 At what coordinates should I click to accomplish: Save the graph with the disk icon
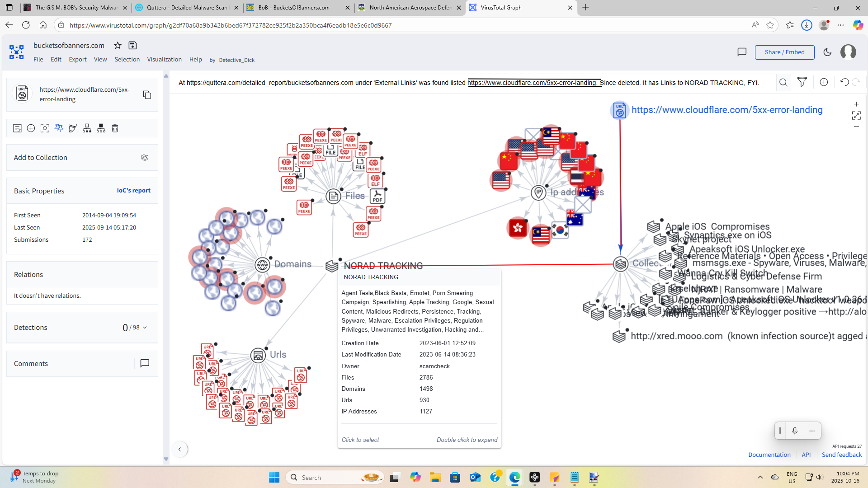(x=132, y=45)
